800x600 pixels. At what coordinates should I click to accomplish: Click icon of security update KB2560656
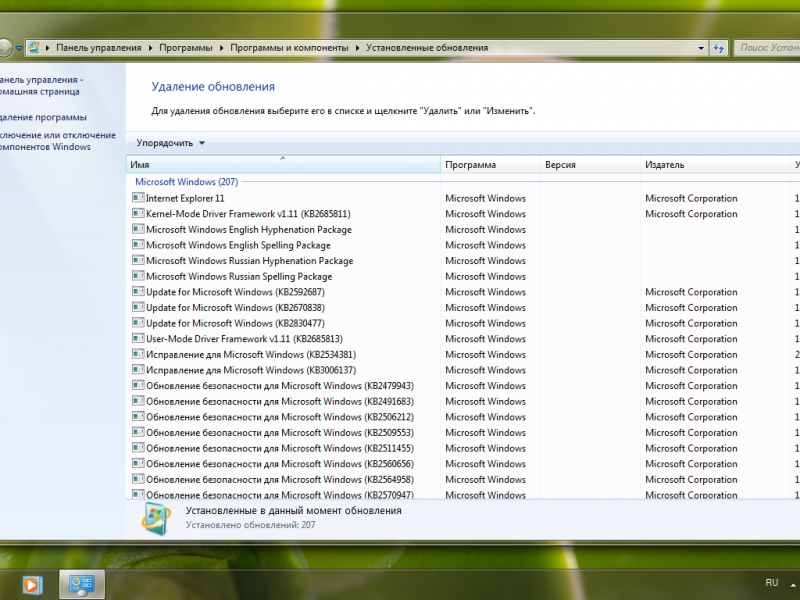pos(138,463)
